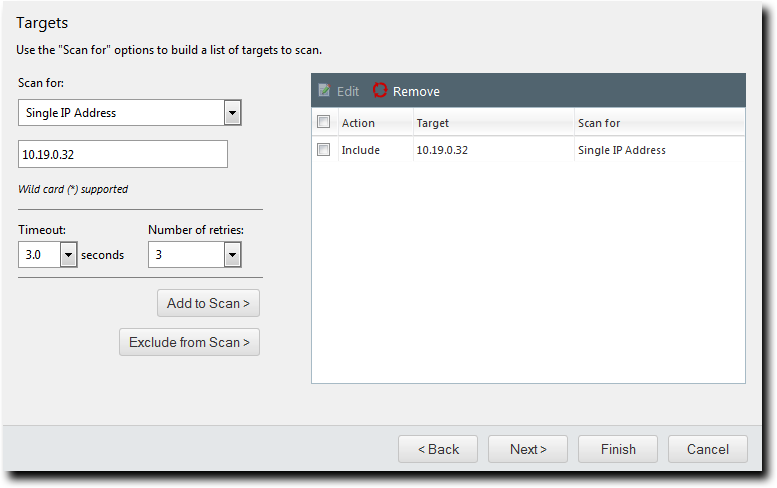Click the Edit label in the toolbar

[348, 92]
